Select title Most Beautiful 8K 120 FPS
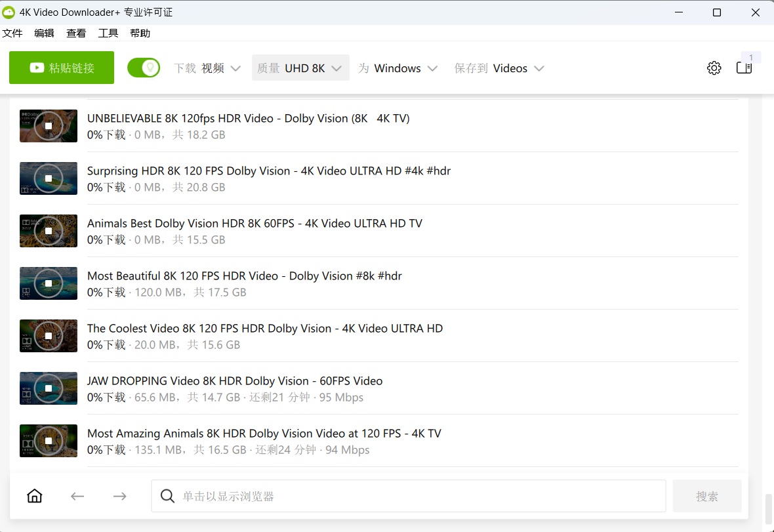Image resolution: width=774 pixels, height=532 pixels. [245, 276]
